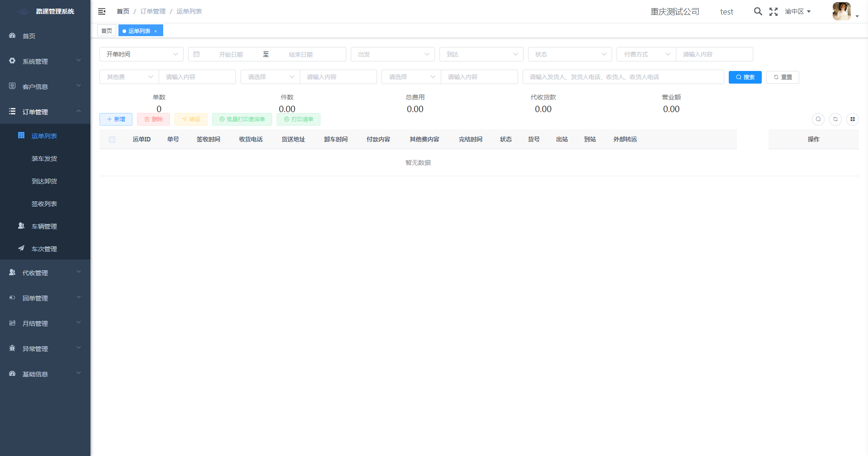Screen dimensions: 868x456
Task: Click the round search toggle icon above table
Action: pos(818,119)
